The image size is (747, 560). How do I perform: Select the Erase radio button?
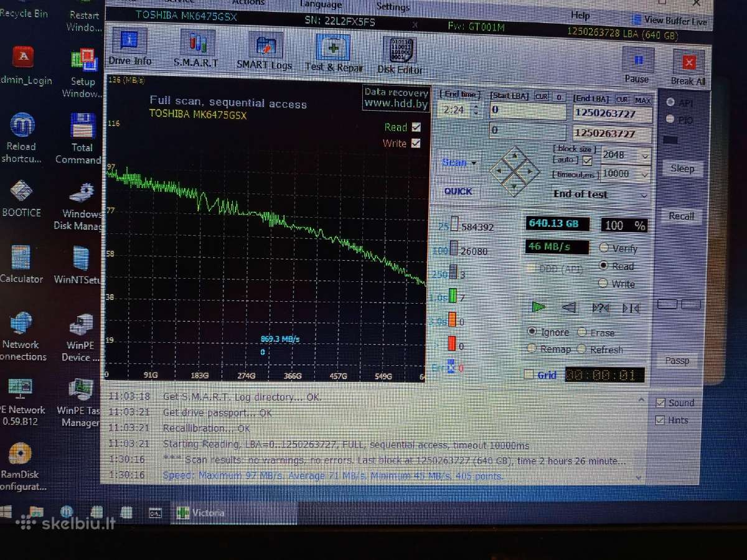click(x=582, y=332)
